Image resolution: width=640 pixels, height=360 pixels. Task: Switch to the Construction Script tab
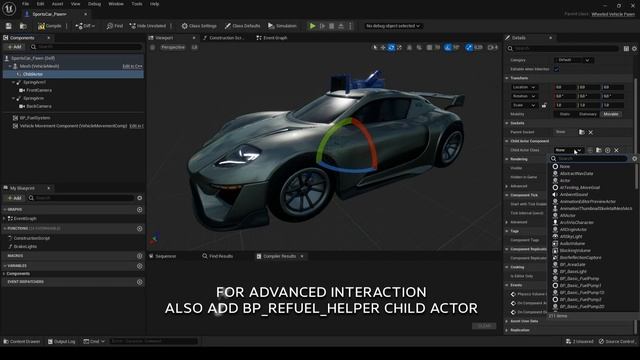[223, 38]
